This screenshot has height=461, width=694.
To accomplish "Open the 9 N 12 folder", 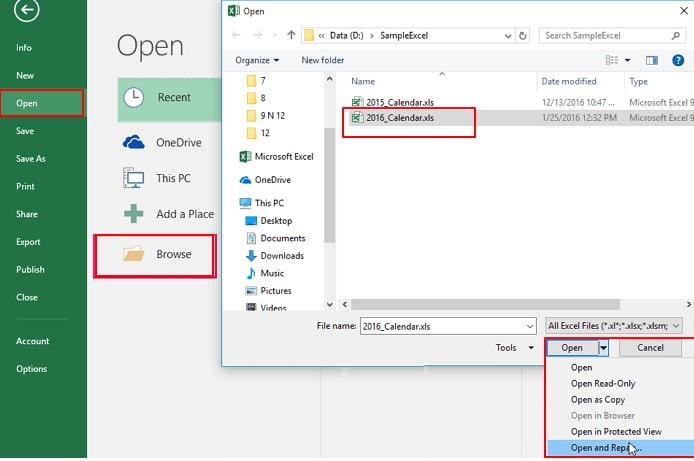I will pyautogui.click(x=266, y=115).
